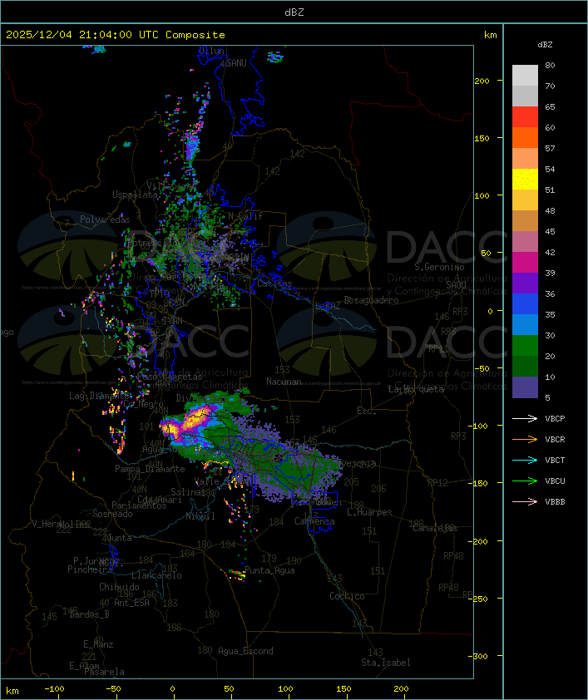Click the VBBB legend label
This screenshot has height=700, width=588.
[x=555, y=502]
